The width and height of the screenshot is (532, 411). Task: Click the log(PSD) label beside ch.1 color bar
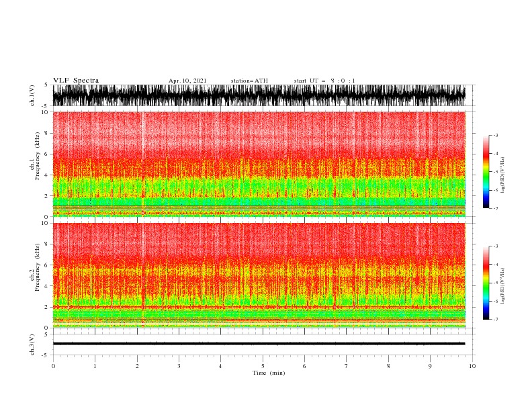(x=502, y=175)
